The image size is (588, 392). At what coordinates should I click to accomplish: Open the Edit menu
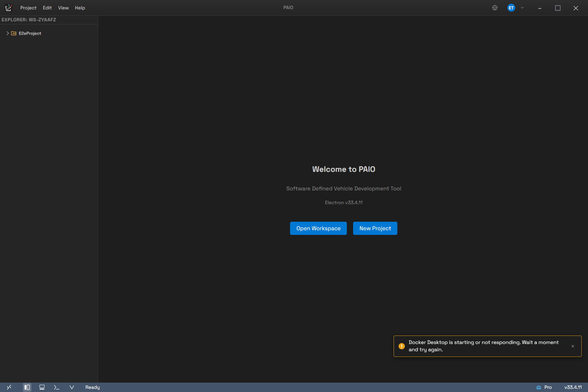pos(47,8)
